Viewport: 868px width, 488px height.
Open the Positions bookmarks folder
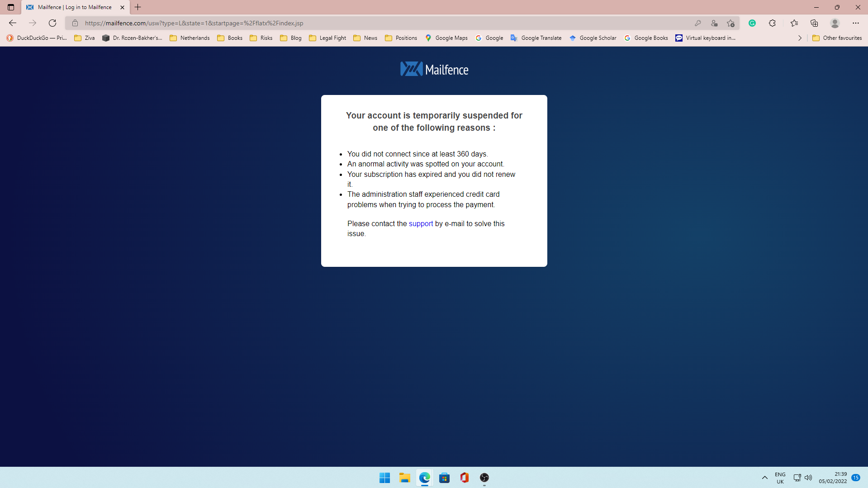point(401,38)
